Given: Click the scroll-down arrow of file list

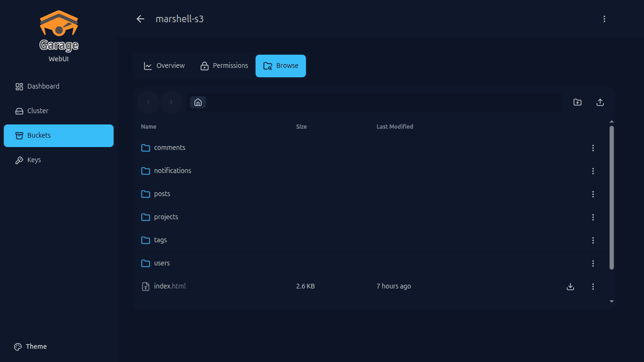Looking at the screenshot, I should point(611,301).
